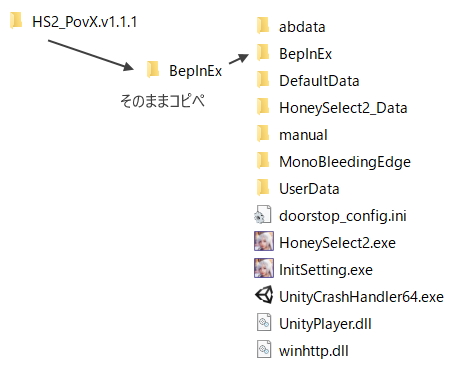Click the InitSetting.exe character icon
Image resolution: width=456 pixels, height=379 pixels.
coord(264,268)
